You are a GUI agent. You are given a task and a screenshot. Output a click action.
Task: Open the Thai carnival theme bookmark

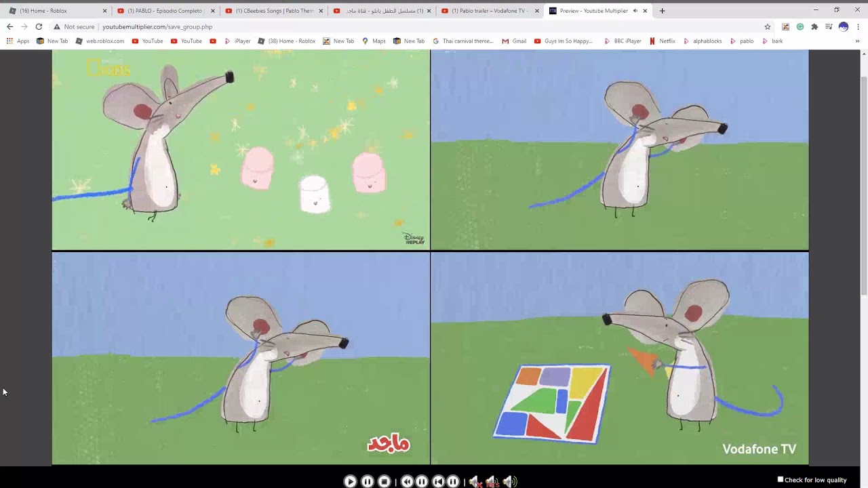click(462, 41)
